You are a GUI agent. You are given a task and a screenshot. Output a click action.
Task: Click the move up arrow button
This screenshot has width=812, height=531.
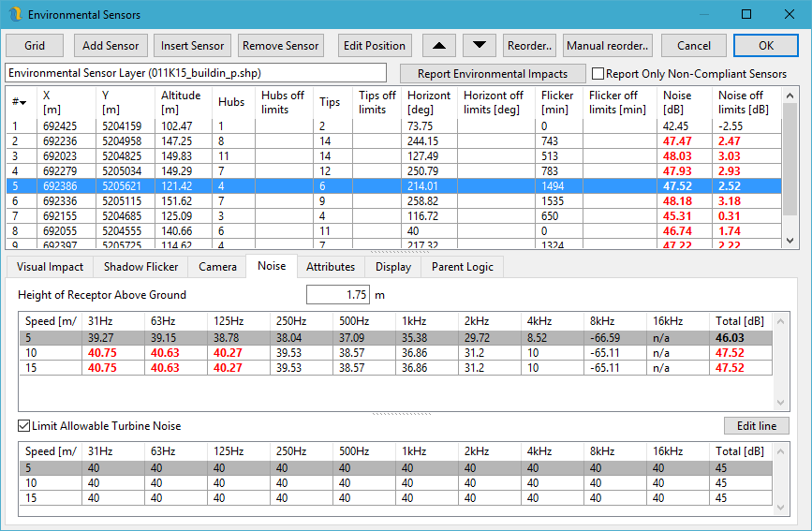click(x=440, y=45)
